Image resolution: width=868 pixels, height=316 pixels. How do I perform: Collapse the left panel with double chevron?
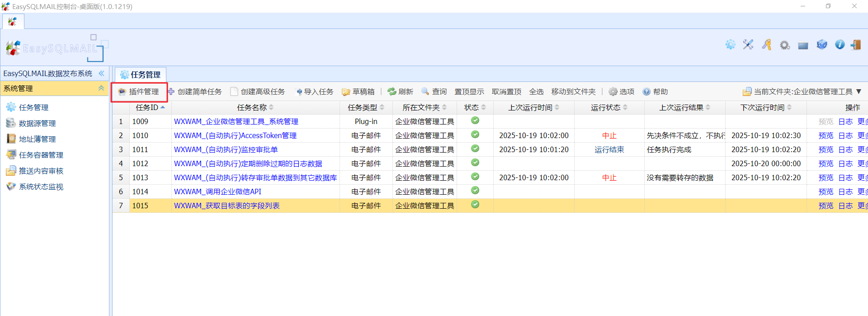click(x=101, y=73)
